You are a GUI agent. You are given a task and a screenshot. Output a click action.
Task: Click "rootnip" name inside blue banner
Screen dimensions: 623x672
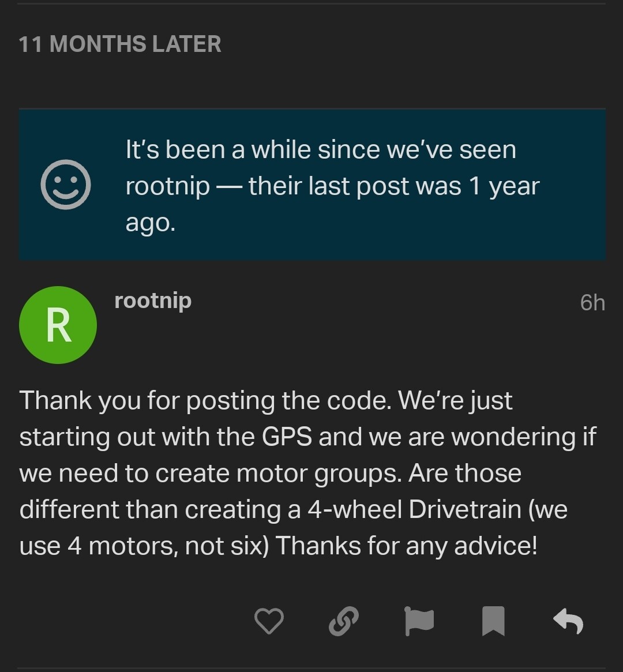(x=167, y=187)
